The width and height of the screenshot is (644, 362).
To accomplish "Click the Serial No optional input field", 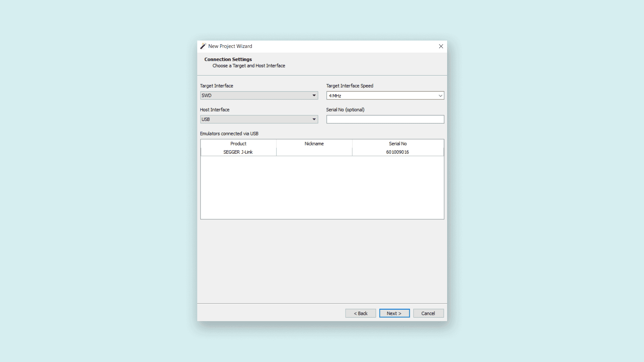I will [385, 119].
